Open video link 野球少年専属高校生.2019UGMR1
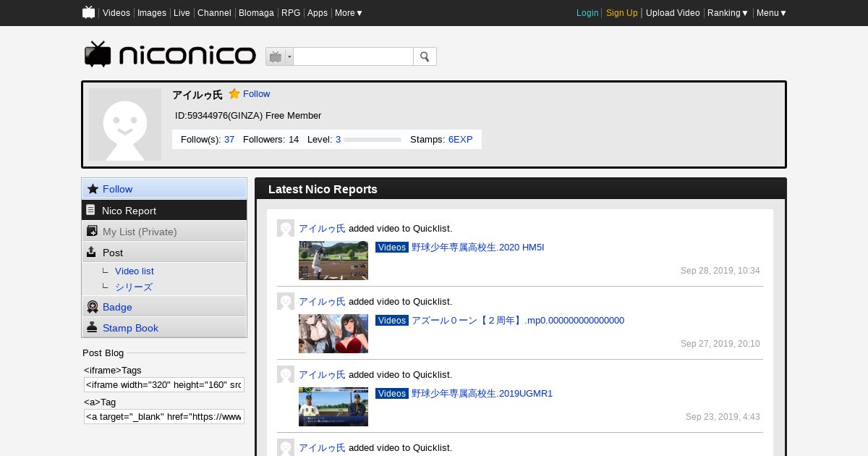Image resolution: width=868 pixels, height=456 pixels. tap(482, 393)
